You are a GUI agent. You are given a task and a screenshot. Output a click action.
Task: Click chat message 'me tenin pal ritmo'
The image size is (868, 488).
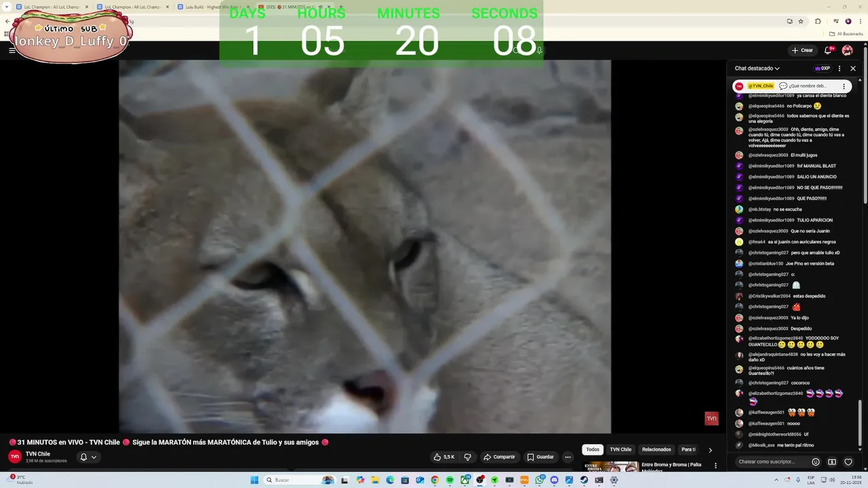795,445
